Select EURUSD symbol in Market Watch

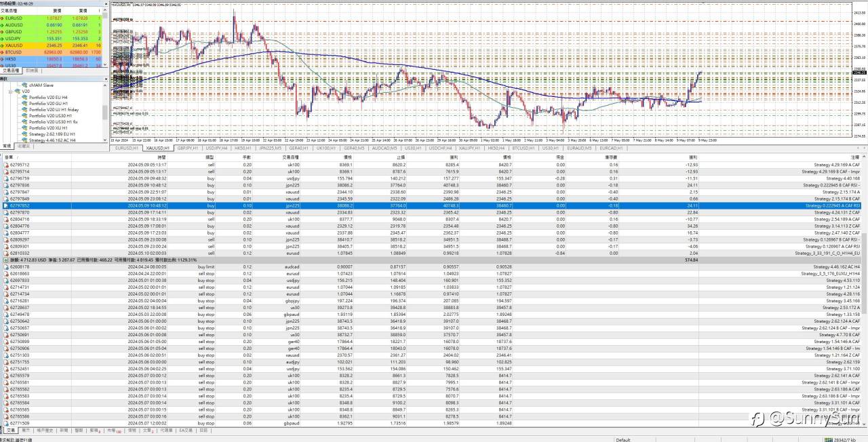point(15,18)
